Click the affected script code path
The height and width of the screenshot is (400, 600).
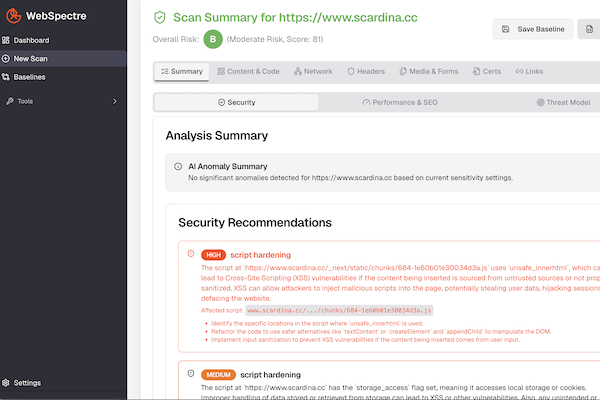(339, 310)
